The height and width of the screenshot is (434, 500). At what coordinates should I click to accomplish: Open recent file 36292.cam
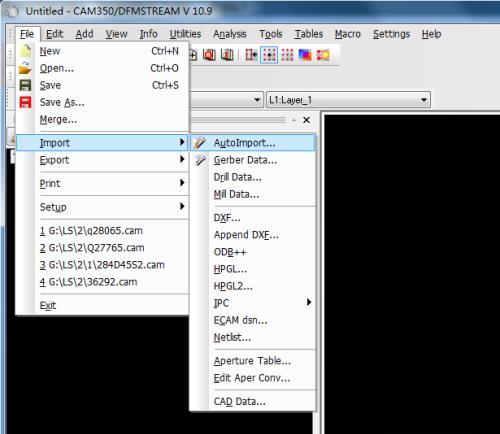(102, 282)
